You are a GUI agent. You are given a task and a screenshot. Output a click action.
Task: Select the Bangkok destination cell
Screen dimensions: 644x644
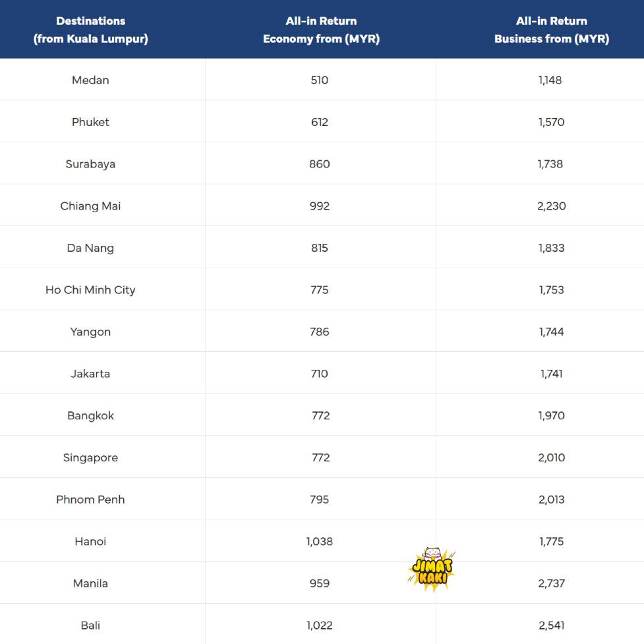tap(91, 416)
